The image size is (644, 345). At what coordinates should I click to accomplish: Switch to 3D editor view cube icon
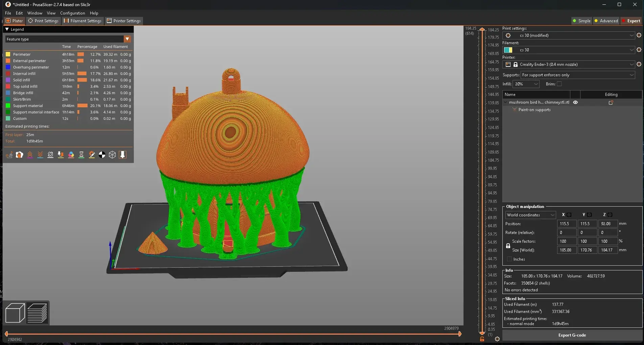coord(15,313)
